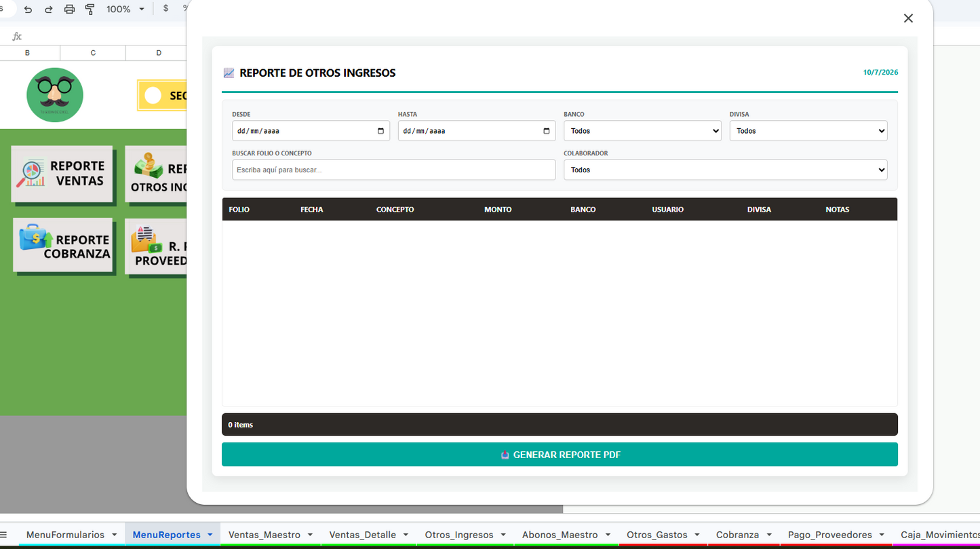Switch to Otros_Ingresos sheet tab
This screenshot has height=549, width=980.
pos(459,535)
